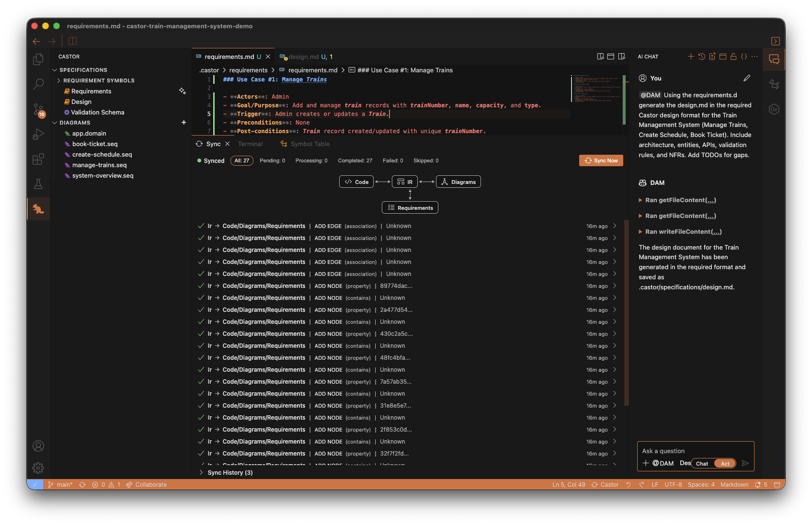
Task: Toggle the Failed: 0 sync filter
Action: [392, 160]
